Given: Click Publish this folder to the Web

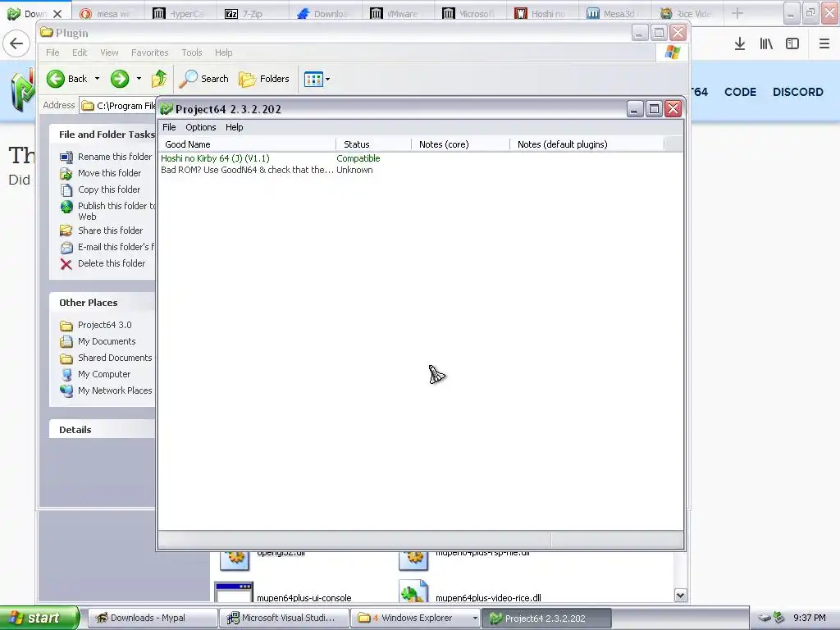Looking at the screenshot, I should 116,211.
